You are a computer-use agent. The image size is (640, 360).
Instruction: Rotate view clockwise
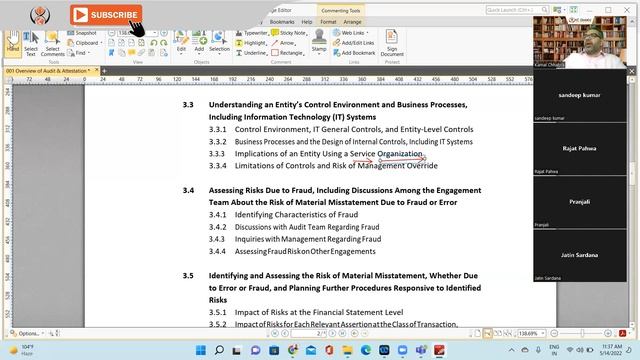click(164, 43)
